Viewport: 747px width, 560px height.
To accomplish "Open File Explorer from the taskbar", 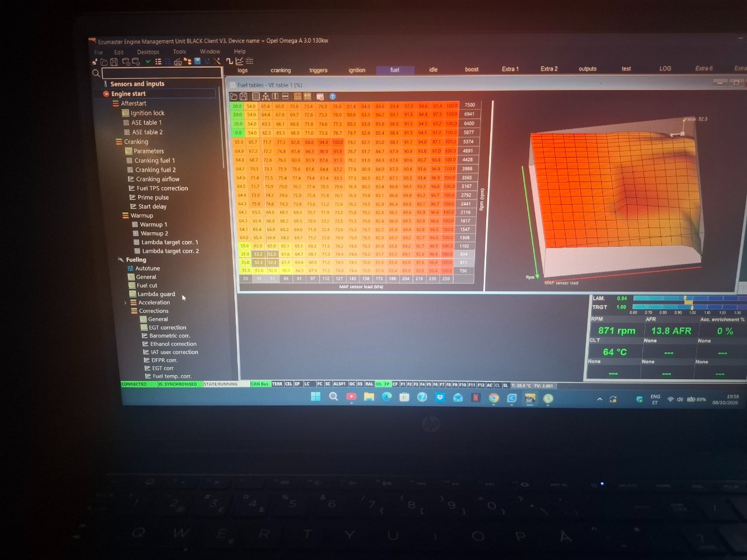I will tap(369, 397).
